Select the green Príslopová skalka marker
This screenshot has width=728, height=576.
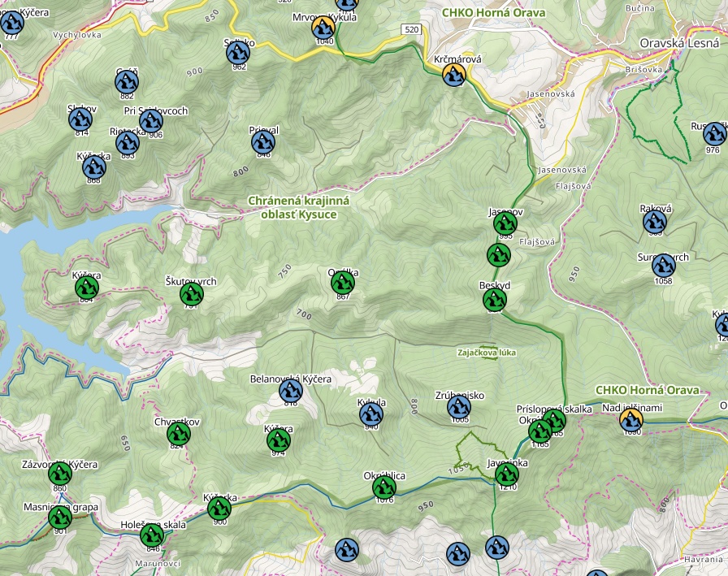[553, 420]
